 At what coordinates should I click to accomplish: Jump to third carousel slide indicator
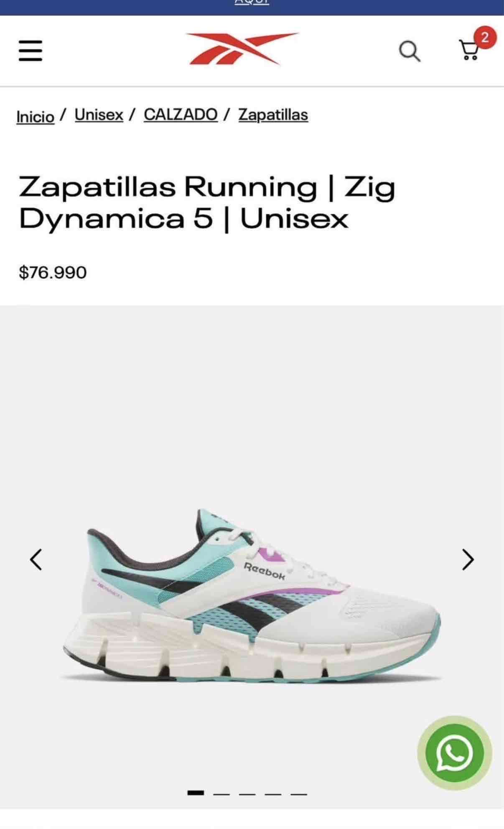point(247,793)
